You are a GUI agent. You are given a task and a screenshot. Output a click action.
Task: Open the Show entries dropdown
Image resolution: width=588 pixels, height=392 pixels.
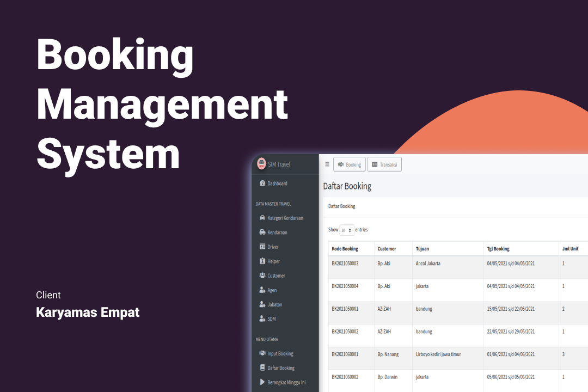pos(347,230)
